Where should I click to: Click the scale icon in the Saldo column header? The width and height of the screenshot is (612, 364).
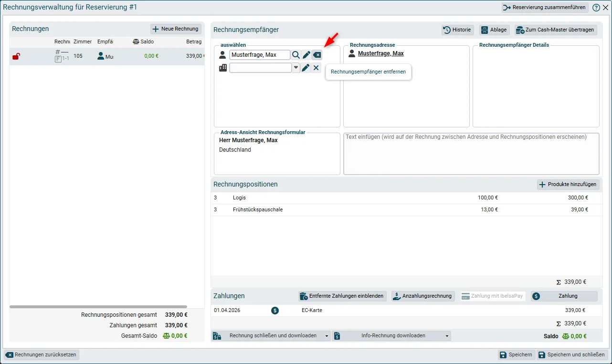[x=136, y=42]
